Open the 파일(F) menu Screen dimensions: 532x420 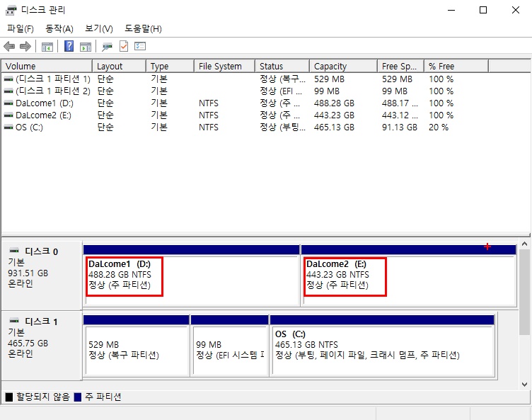(21, 29)
